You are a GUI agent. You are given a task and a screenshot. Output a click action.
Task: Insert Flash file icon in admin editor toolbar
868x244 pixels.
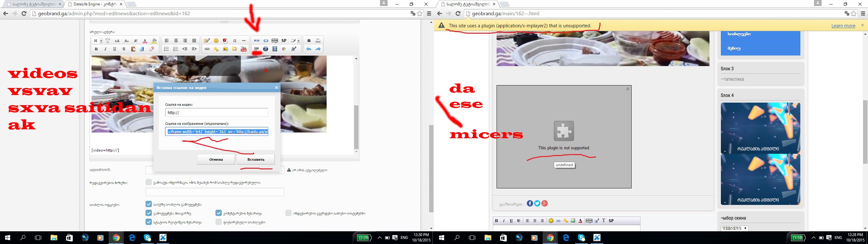click(x=225, y=40)
